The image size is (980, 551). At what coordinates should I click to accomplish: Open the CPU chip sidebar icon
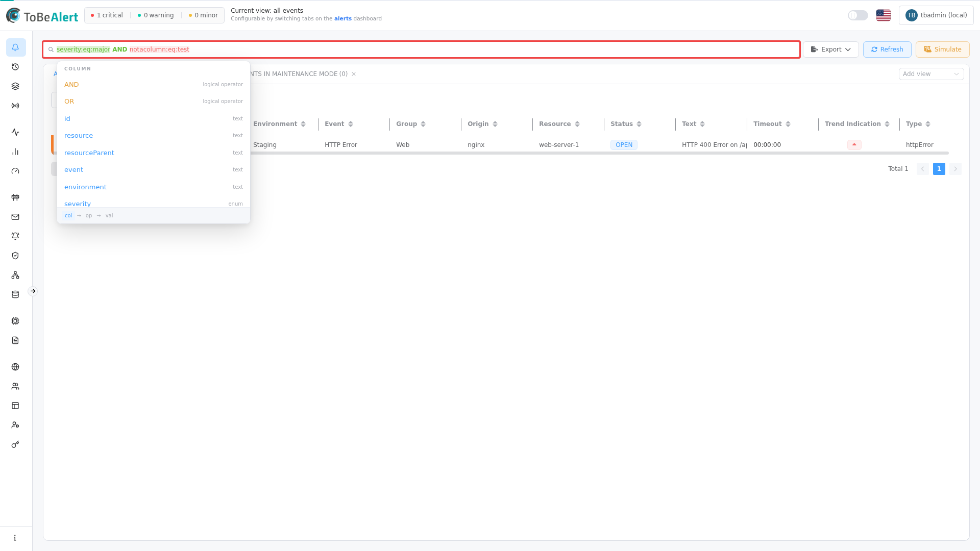[x=15, y=321]
